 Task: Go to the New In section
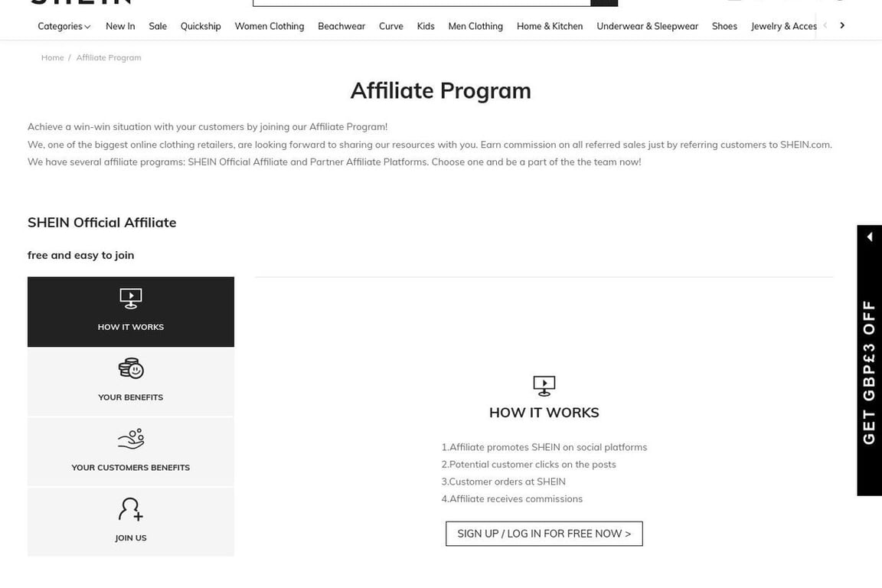[120, 27]
